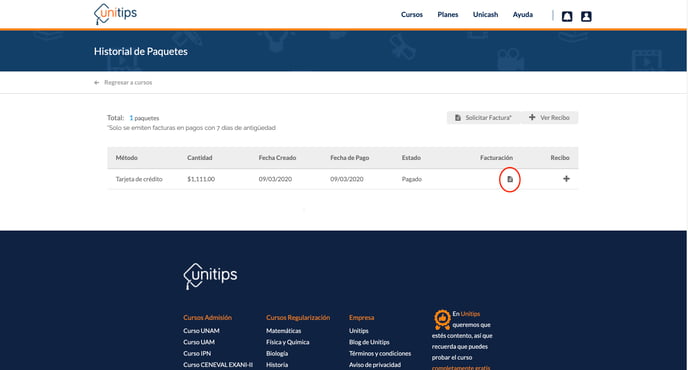Open Curso UNAM footer link
The height and width of the screenshot is (370, 688).
(201, 330)
